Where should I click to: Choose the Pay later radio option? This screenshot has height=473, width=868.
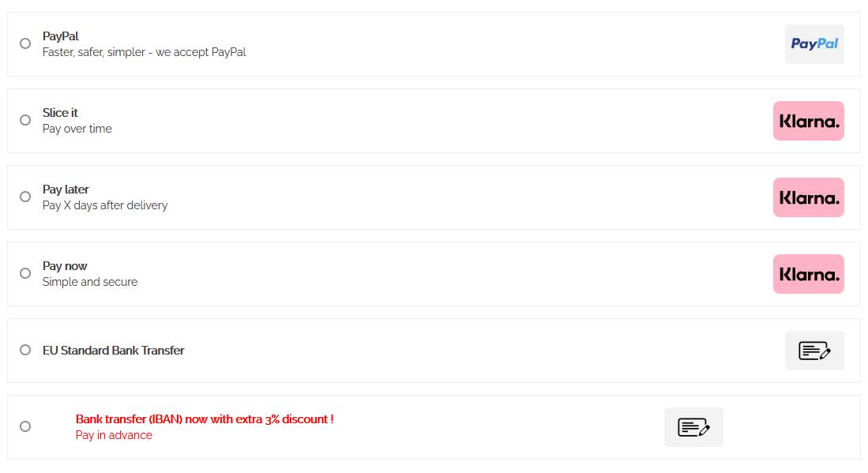[25, 197]
